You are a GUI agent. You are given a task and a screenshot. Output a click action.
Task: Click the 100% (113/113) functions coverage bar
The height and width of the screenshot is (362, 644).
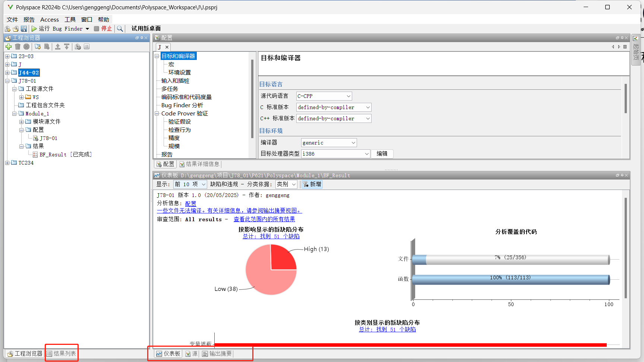[511, 280]
